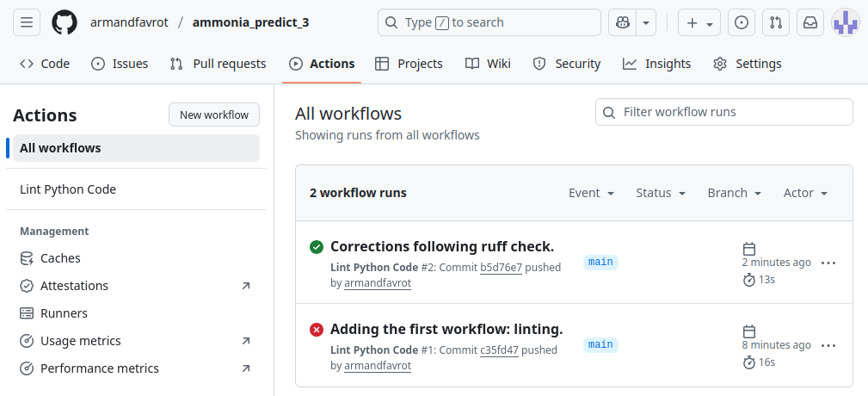
Task: Click the GitHub logo home icon
Action: point(65,22)
